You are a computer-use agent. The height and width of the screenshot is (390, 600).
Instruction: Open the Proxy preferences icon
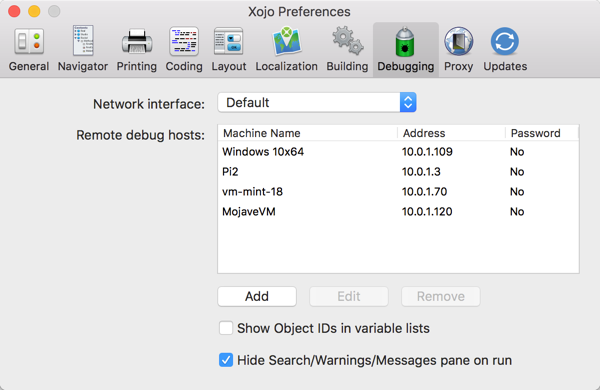pos(458,41)
